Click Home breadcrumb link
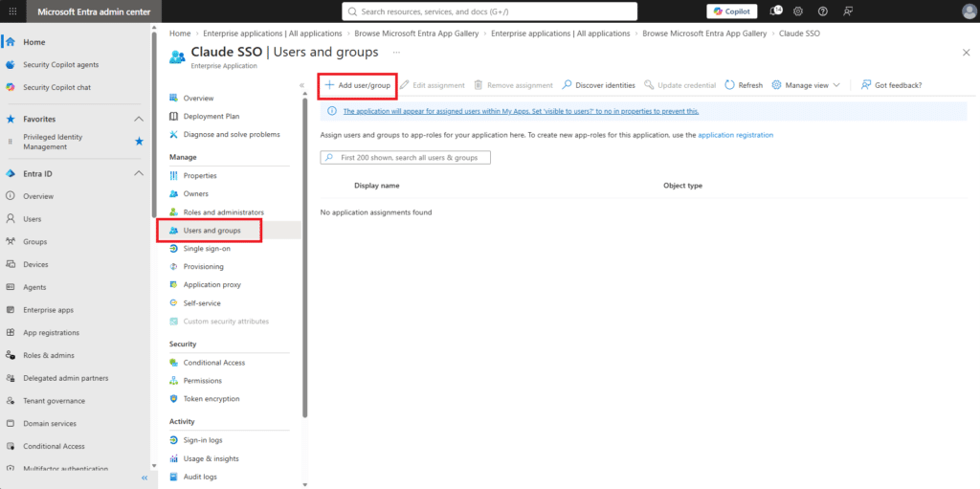The height and width of the screenshot is (489, 980). [180, 33]
